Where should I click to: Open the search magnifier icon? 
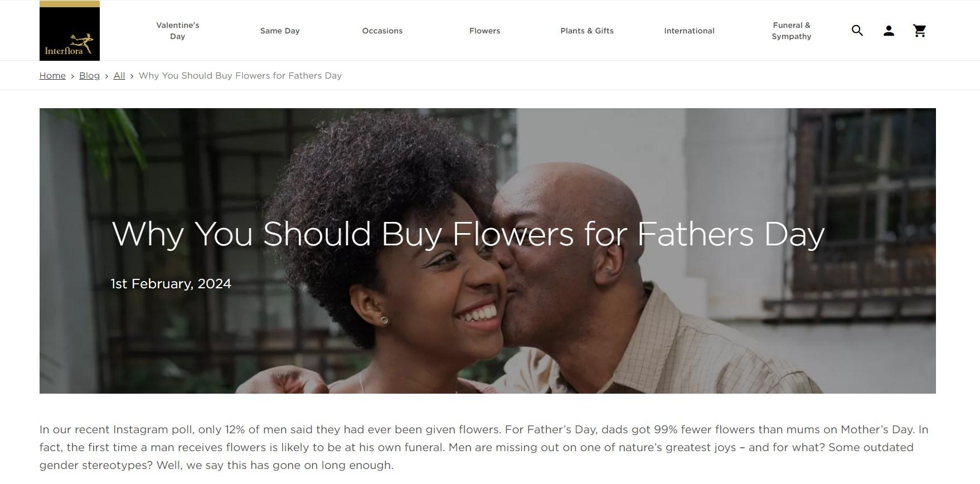point(857,31)
